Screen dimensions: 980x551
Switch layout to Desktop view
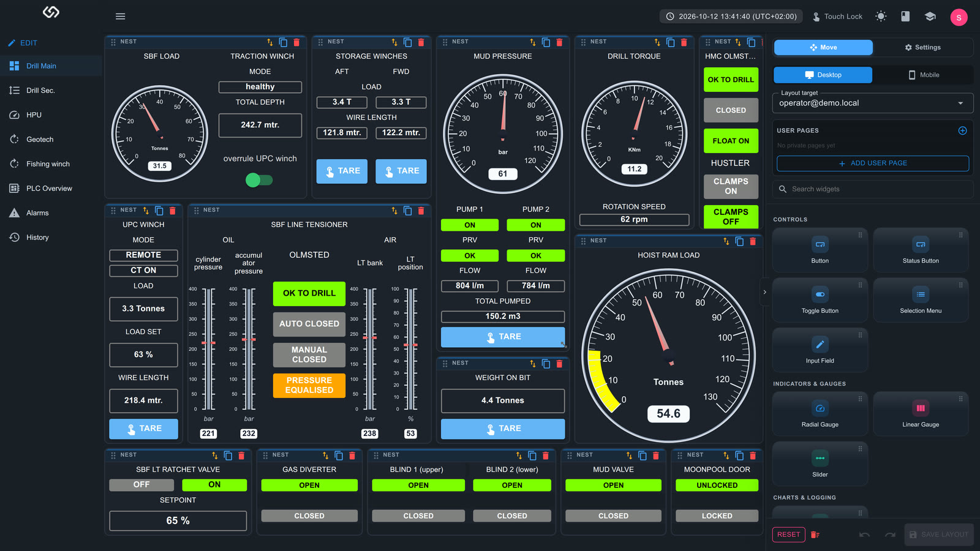click(823, 75)
